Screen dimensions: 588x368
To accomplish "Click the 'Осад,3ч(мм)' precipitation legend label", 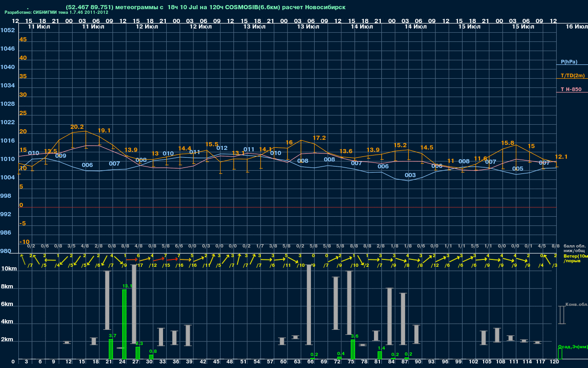I will (573, 346).
